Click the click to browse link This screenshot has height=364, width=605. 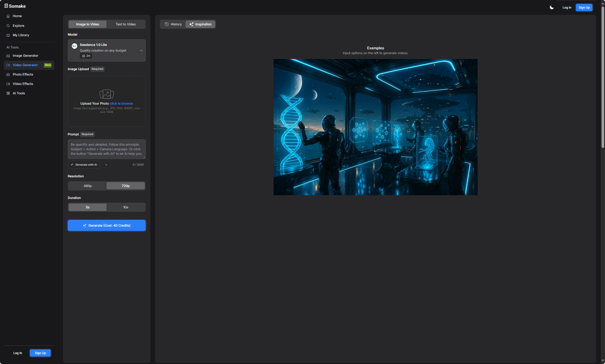click(121, 103)
